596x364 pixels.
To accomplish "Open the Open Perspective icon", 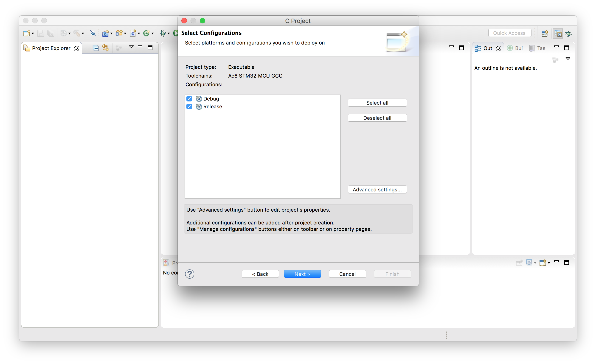I will point(545,33).
